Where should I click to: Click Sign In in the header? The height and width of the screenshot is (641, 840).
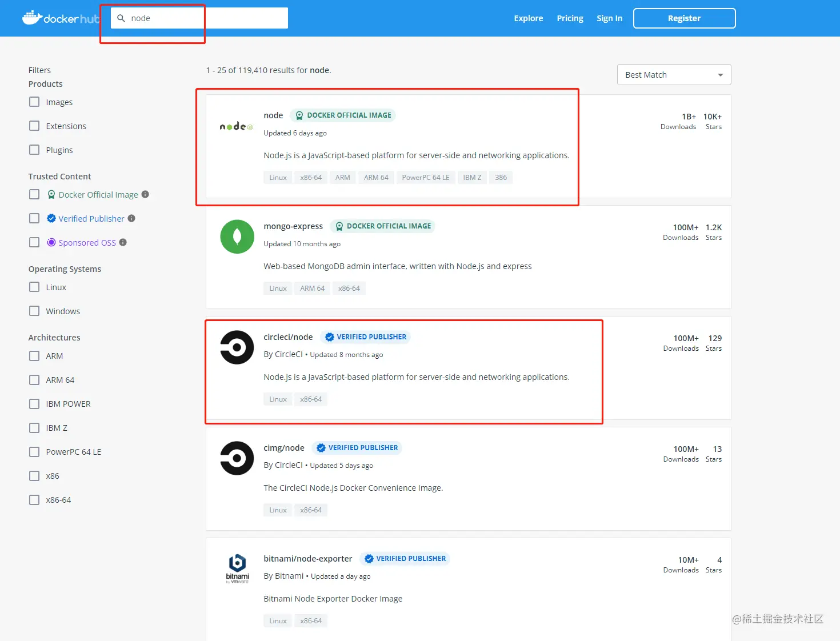(610, 18)
